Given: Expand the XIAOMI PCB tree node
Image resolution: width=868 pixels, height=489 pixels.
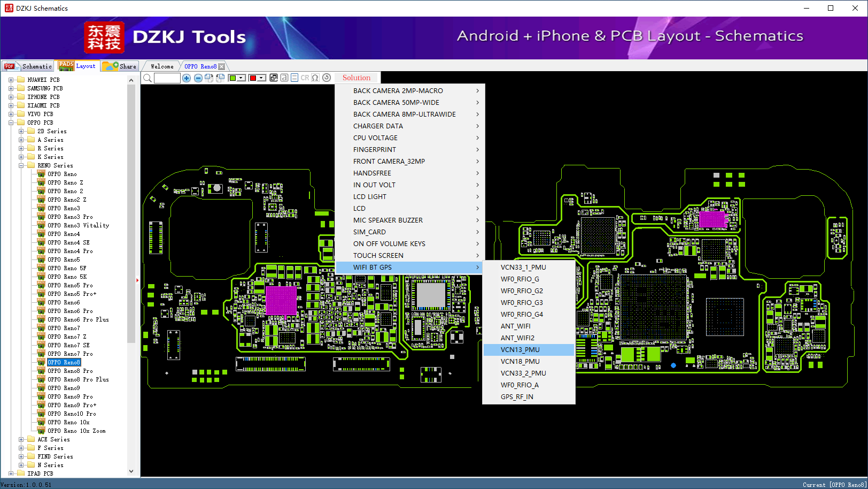Looking at the screenshot, I should (x=11, y=105).
